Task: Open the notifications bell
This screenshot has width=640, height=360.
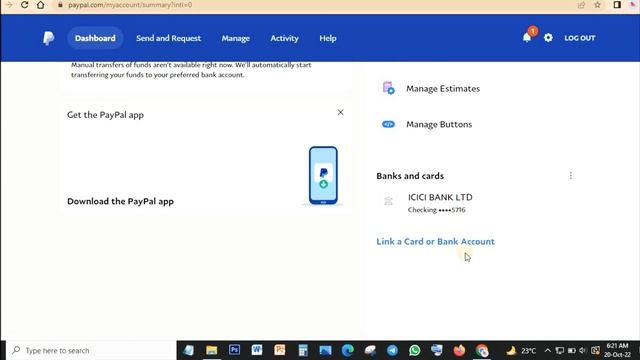Action: pyautogui.click(x=527, y=38)
